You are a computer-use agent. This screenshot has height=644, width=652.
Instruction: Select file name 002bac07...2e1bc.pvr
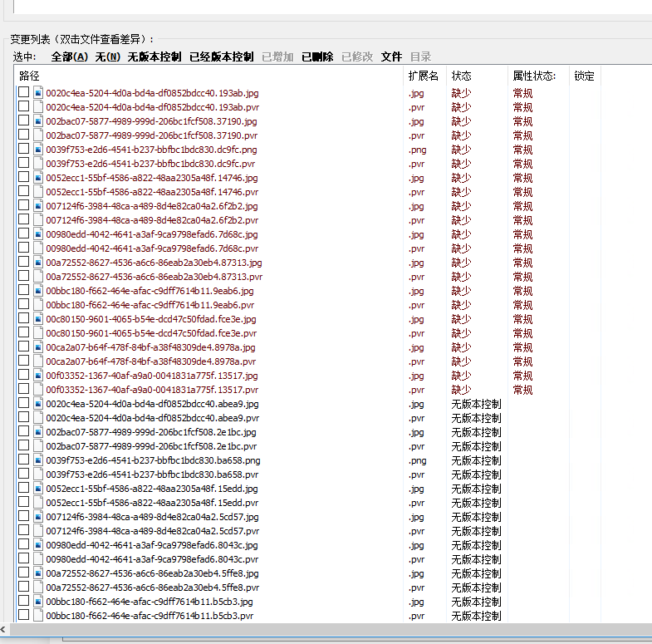tap(151, 446)
